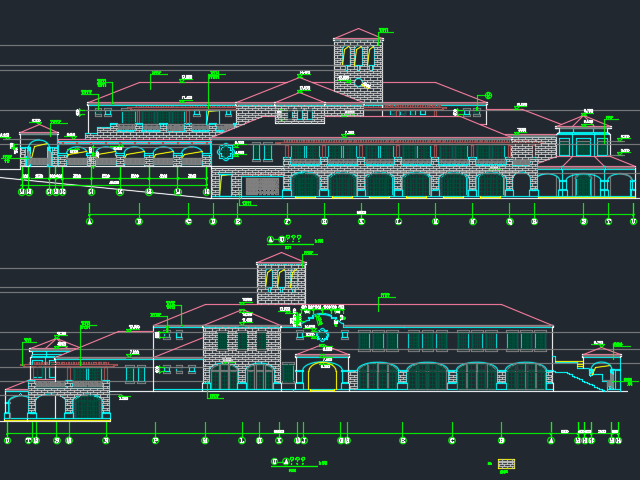Select the round window on the upper tower
The height and width of the screenshot is (480, 640).
tap(358, 83)
